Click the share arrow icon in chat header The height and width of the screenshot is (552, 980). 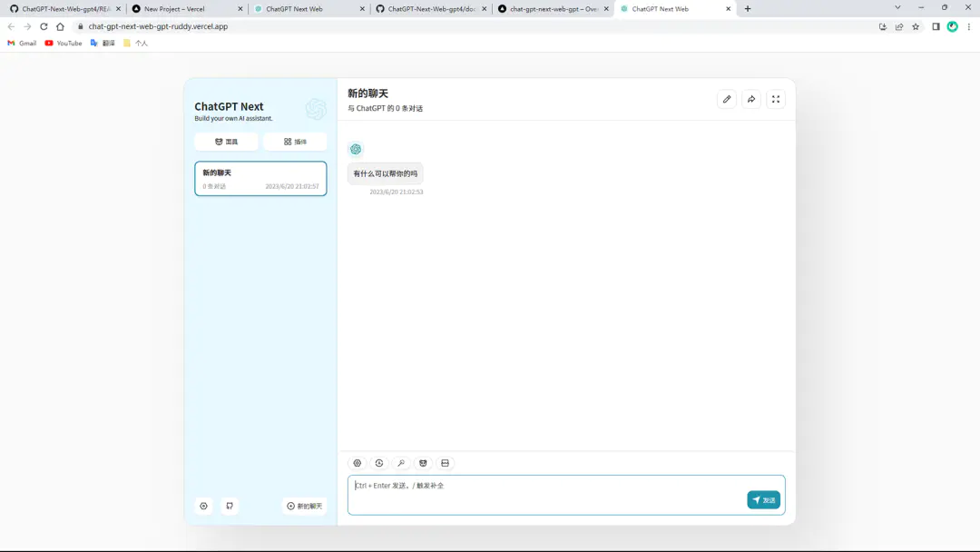(751, 99)
